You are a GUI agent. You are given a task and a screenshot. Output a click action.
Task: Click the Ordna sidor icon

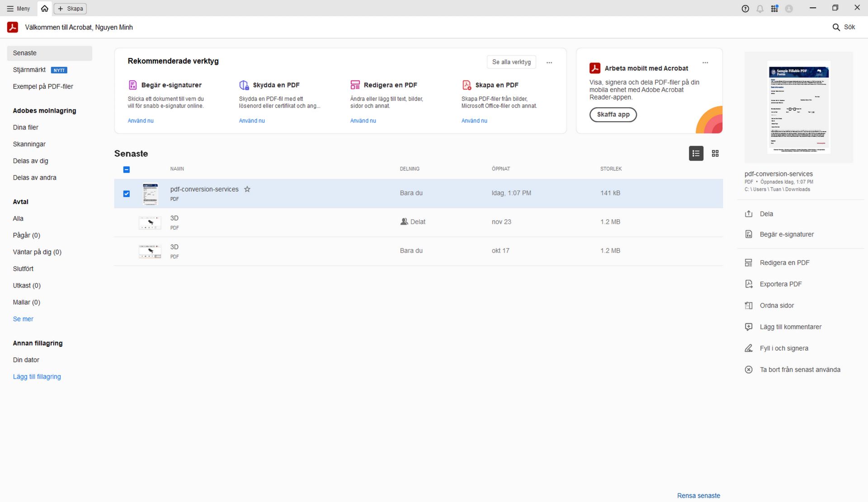click(749, 306)
